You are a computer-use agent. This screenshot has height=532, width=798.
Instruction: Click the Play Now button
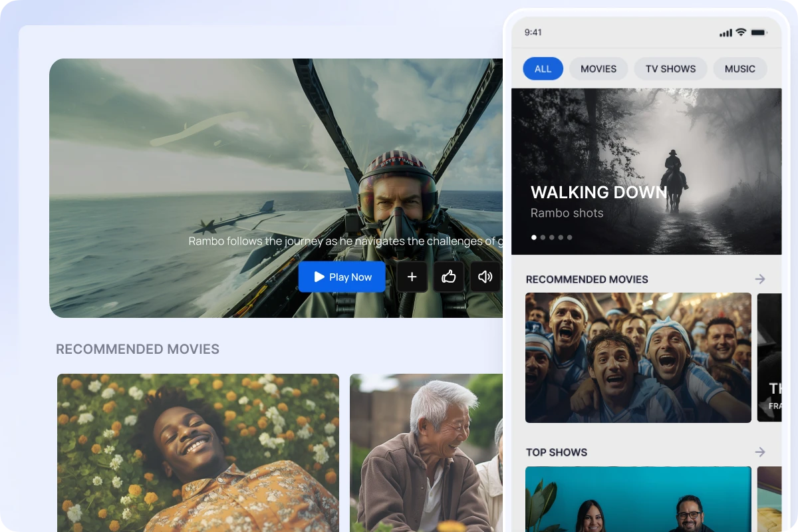[342, 277]
